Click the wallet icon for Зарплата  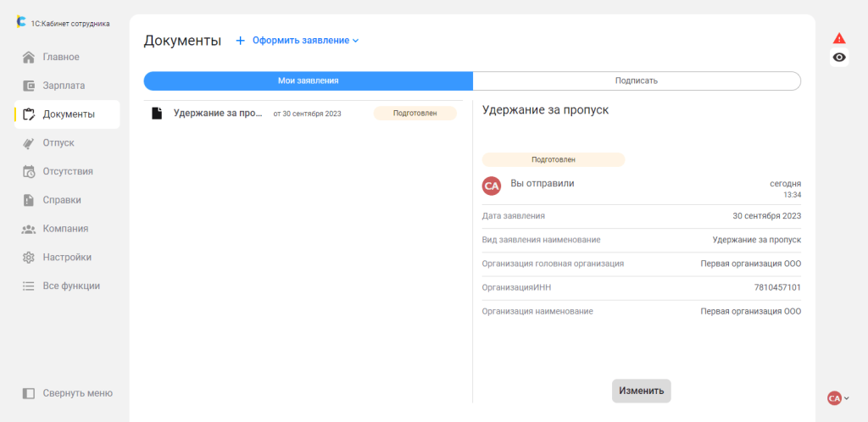coord(29,86)
